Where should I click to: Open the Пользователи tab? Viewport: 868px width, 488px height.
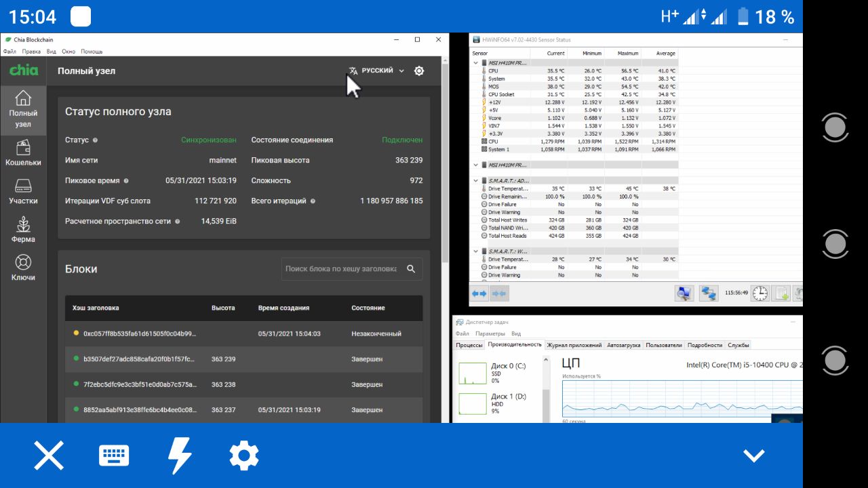pyautogui.click(x=664, y=345)
